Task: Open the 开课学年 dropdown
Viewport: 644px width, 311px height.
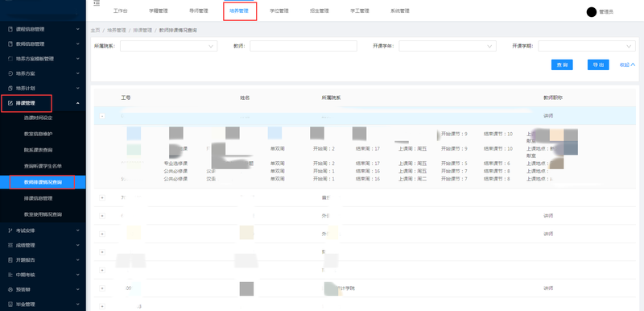Action: coord(448,46)
